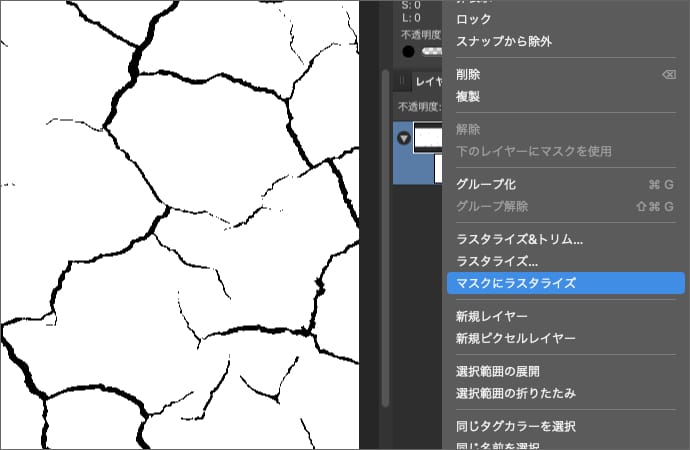
Task: Select the nested child layer thumbnail
Action: (x=437, y=168)
